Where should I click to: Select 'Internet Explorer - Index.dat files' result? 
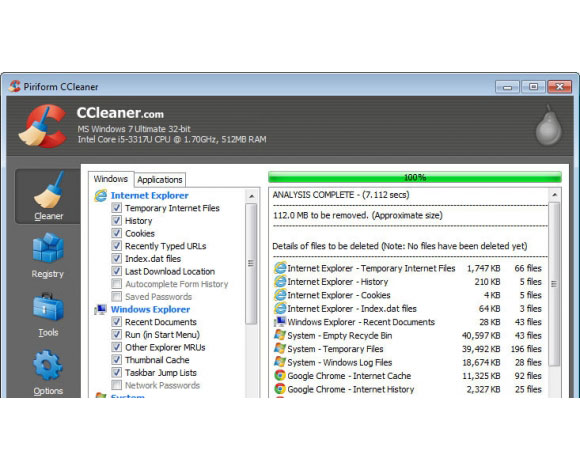coord(408,308)
